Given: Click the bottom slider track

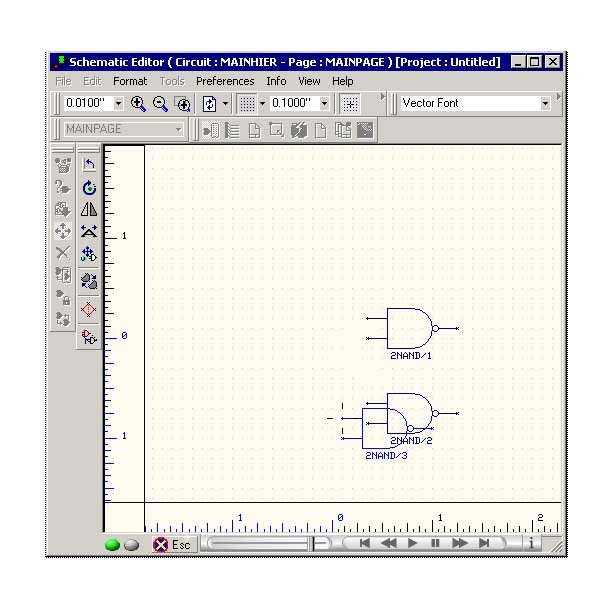Looking at the screenshot, I should 255,544.
